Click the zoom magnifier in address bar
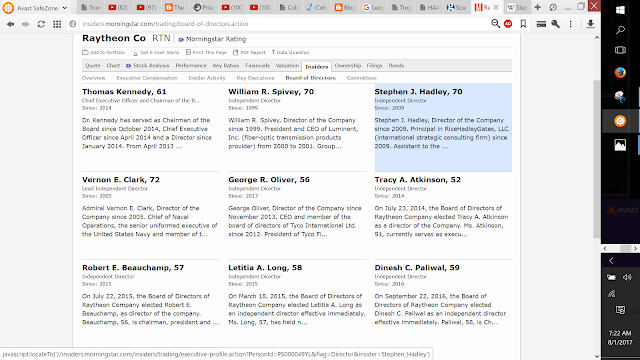Image resolution: width=640 pixels, height=360 pixels. 495,24
